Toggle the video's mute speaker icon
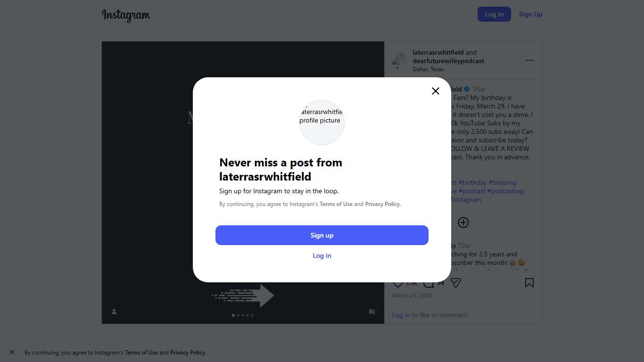Screen dimensions: 644x362 [372, 312]
